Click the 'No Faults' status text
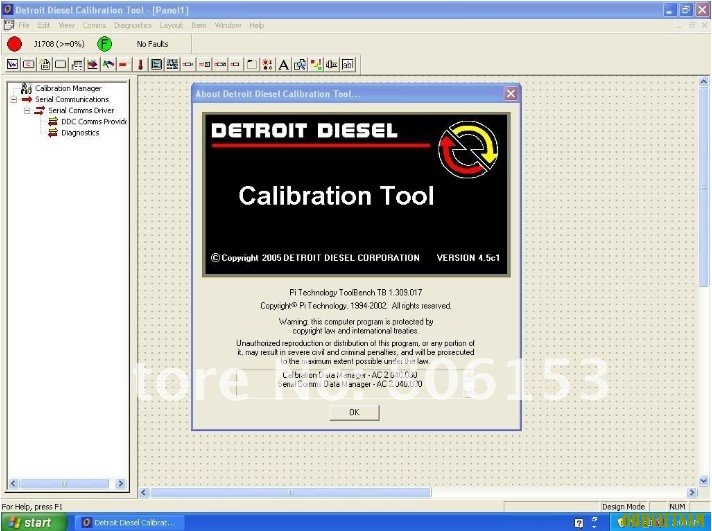 point(153,44)
